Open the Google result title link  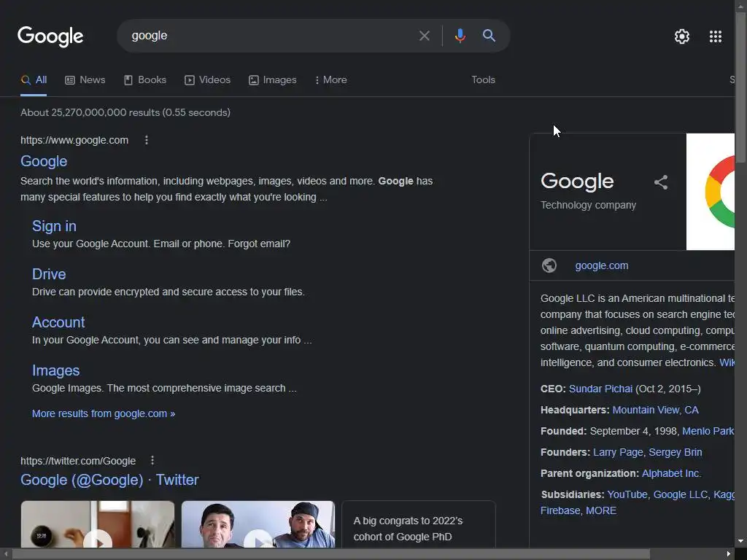[44, 161]
